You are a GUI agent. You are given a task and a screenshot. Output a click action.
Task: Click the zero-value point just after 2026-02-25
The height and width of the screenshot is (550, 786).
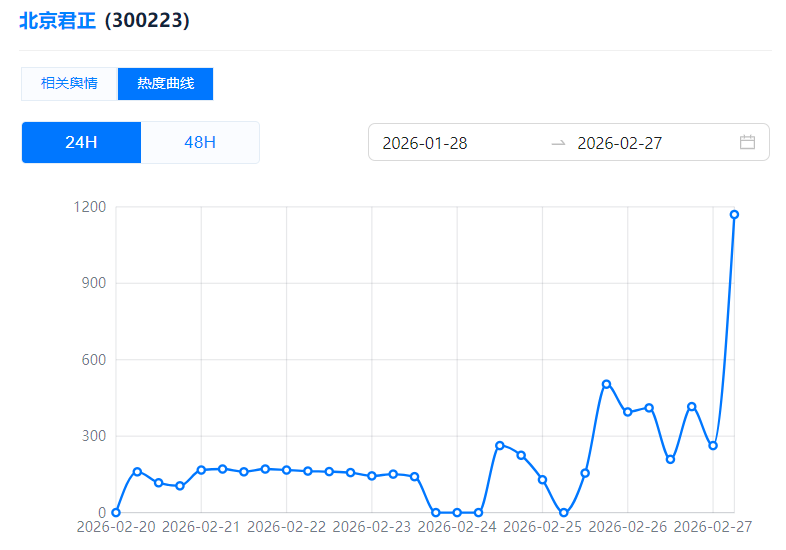tap(564, 512)
